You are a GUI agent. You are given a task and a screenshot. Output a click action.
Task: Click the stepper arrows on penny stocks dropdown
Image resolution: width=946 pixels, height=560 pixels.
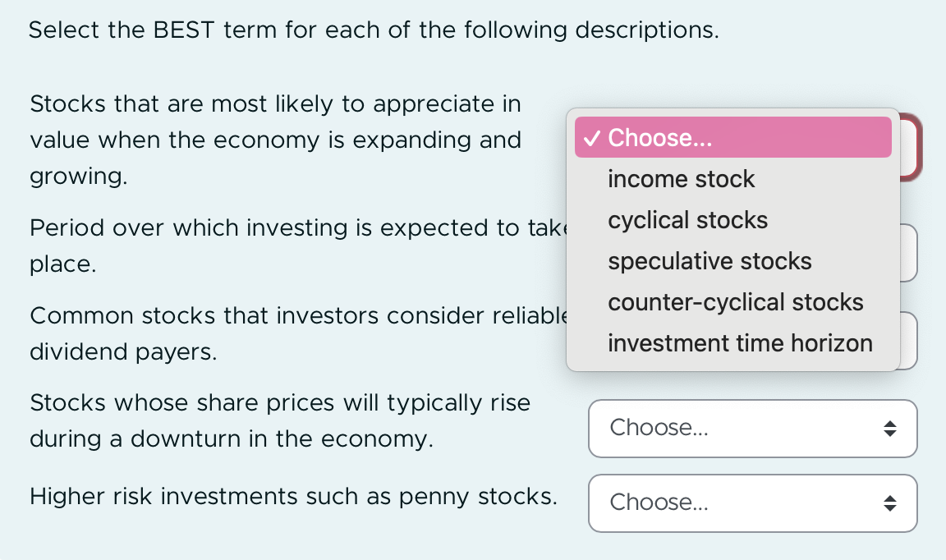pos(890,503)
